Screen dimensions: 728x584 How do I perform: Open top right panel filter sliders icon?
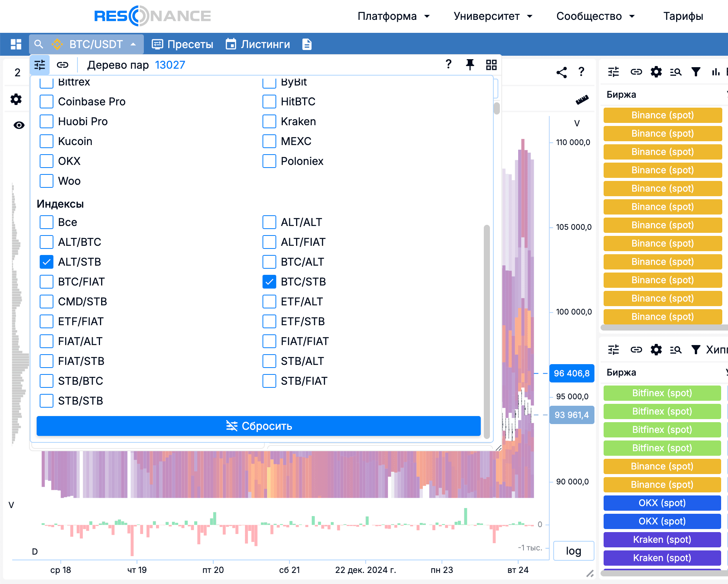pyautogui.click(x=614, y=72)
